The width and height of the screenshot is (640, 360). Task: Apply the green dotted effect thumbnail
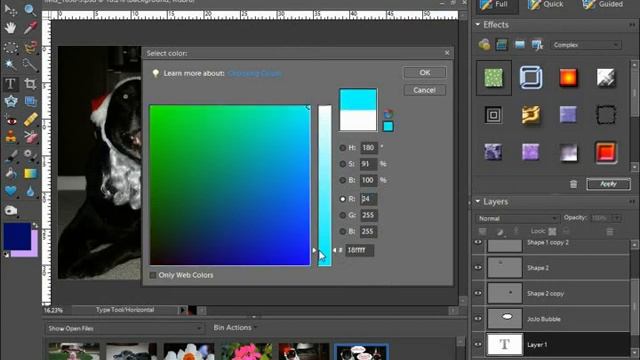(x=493, y=78)
